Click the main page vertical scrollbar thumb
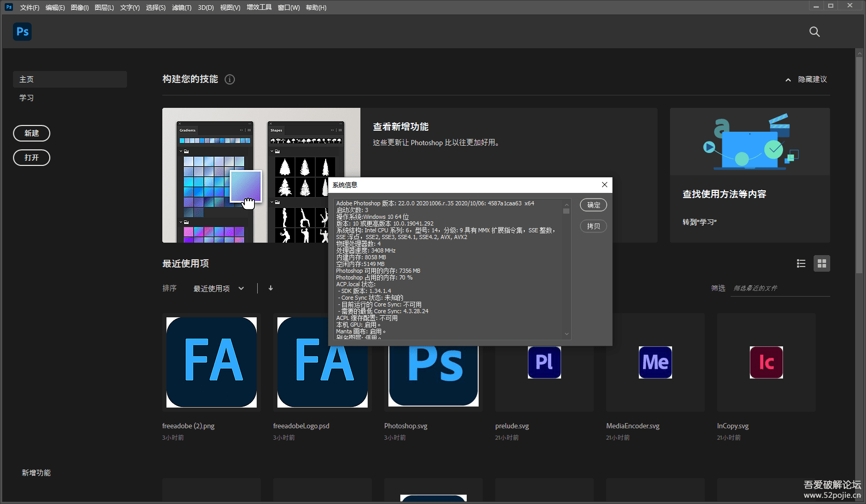Screen dimensions: 866x504 (x=859, y=165)
